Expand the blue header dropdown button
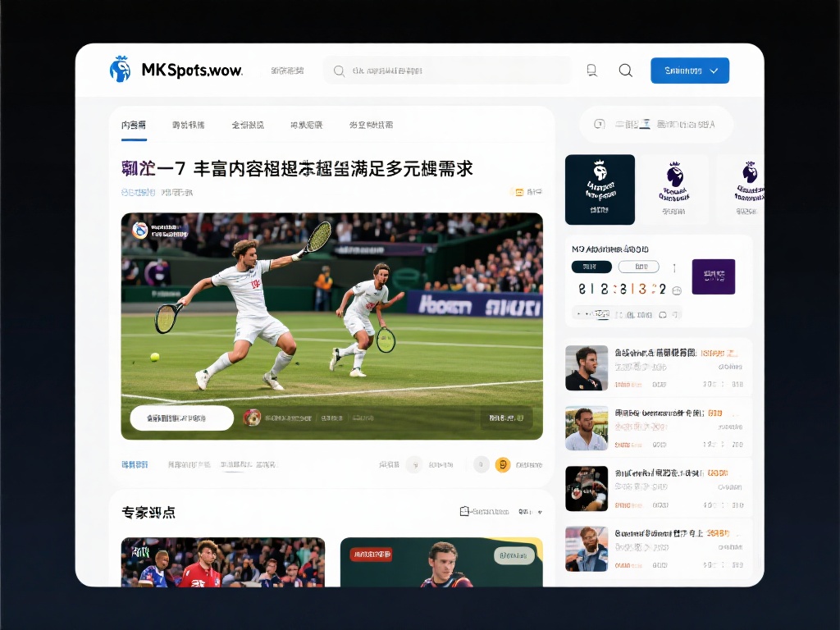The image size is (840, 630). [x=689, y=71]
